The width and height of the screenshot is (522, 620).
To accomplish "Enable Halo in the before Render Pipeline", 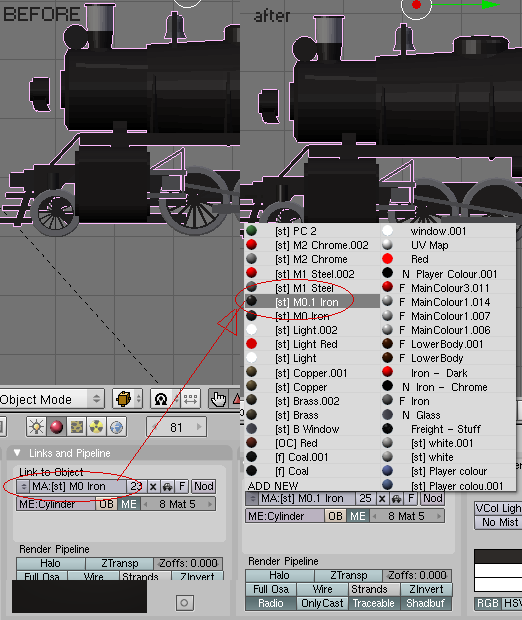I will 51,563.
